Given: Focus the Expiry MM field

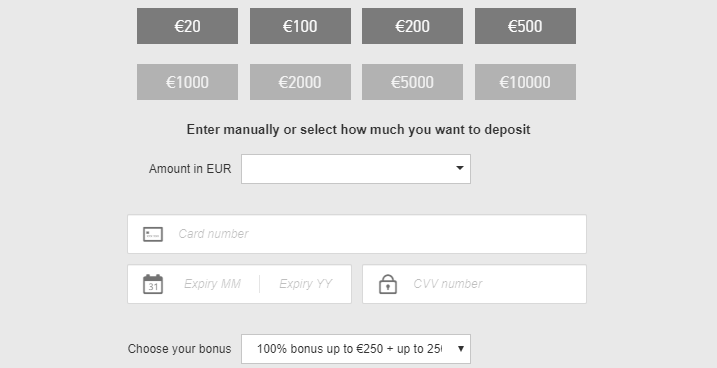Looking at the screenshot, I should (x=212, y=284).
